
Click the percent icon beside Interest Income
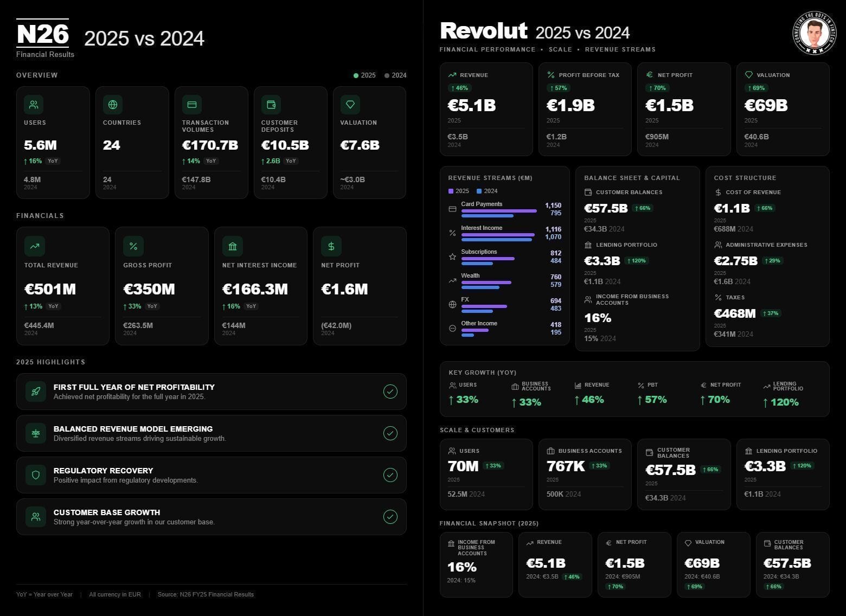(x=452, y=233)
